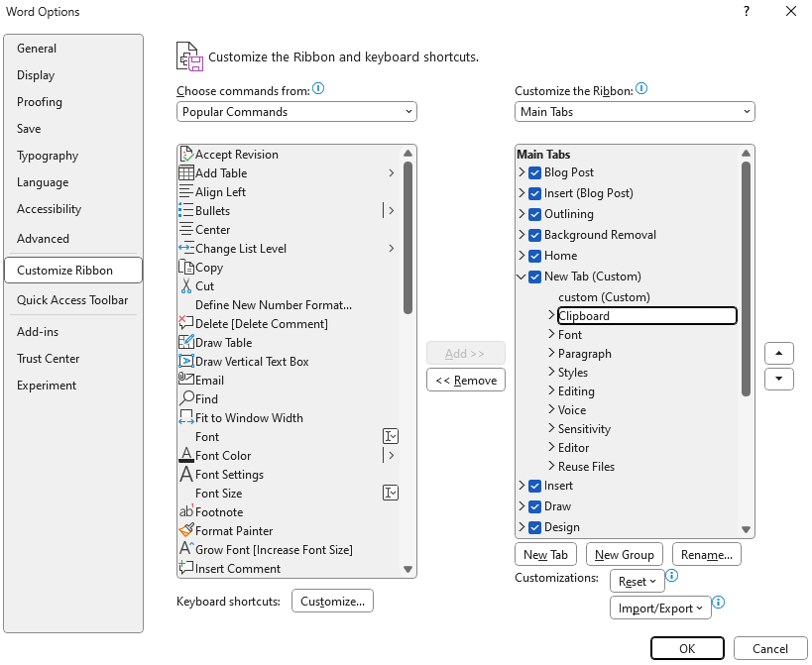812x665 pixels.
Task: Disable the Outlining tab checkbox
Action: click(x=535, y=214)
